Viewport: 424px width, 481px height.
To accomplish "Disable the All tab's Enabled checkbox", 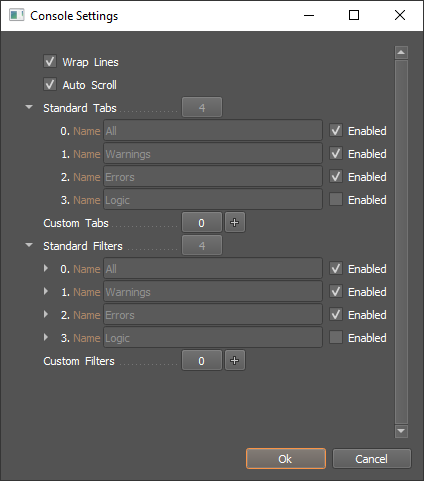I will tap(336, 130).
